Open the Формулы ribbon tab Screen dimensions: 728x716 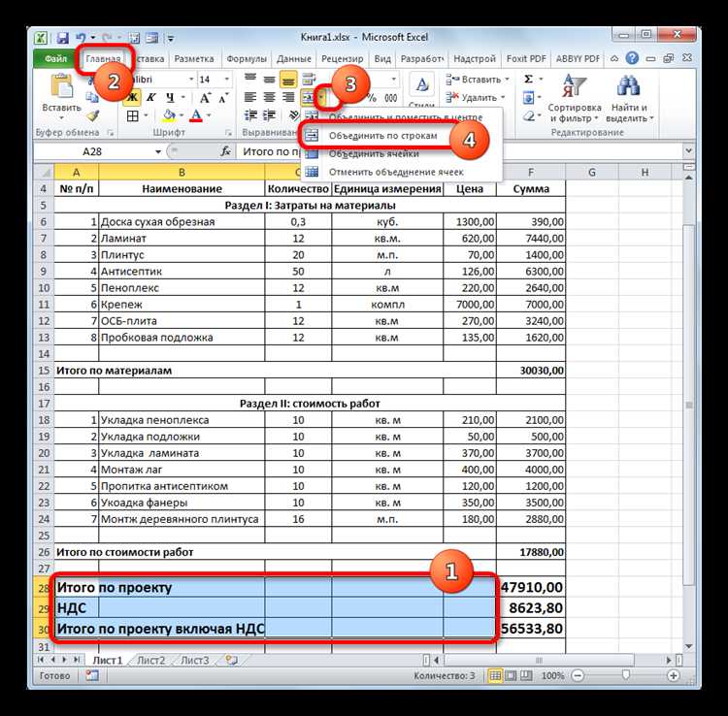[x=247, y=59]
